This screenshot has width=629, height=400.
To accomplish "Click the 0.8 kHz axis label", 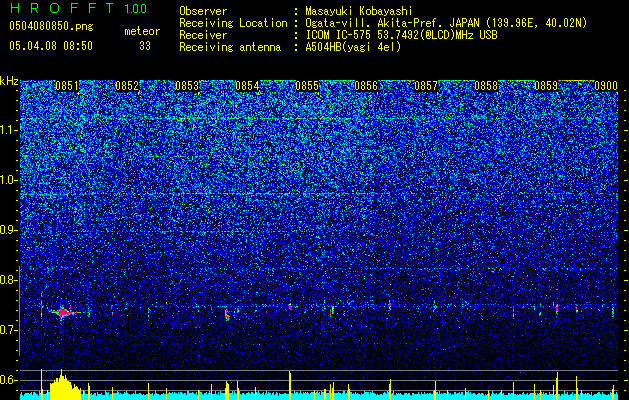I will point(9,280).
